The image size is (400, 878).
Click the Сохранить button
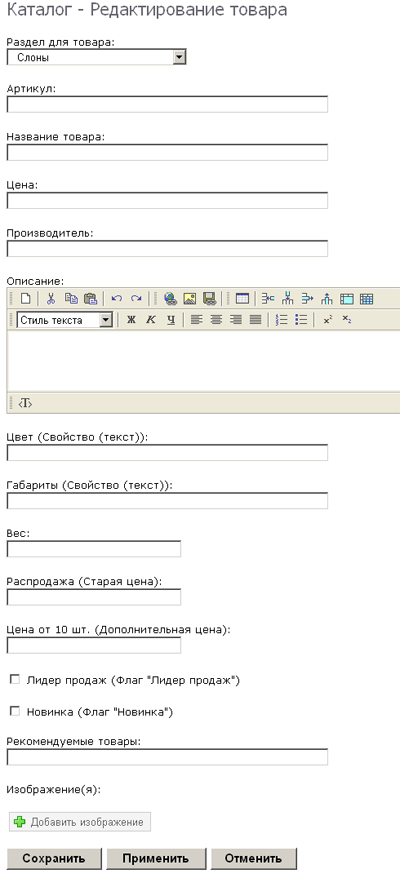(54, 858)
